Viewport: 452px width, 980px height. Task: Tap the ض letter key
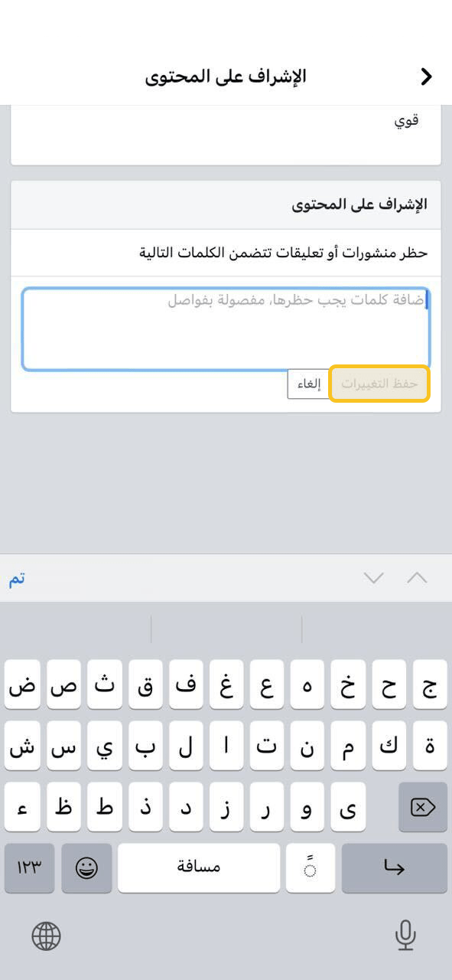[x=23, y=684]
